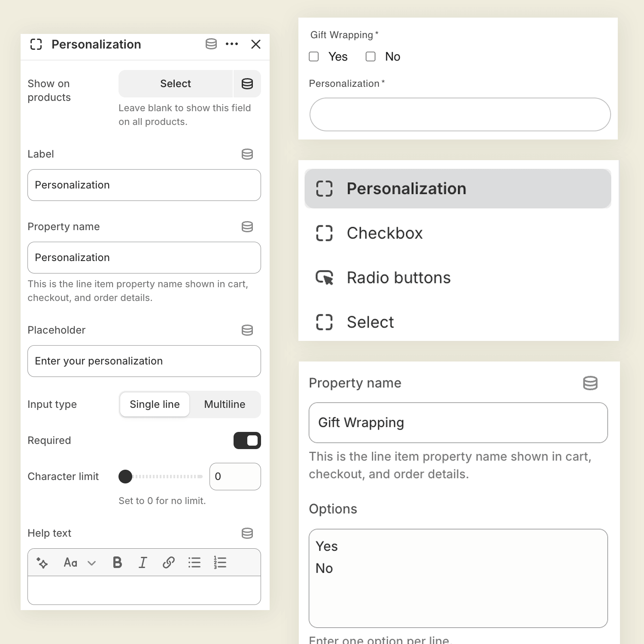
Task: Click the dynamic source icon for the left-panel Property name
Action: 247,227
